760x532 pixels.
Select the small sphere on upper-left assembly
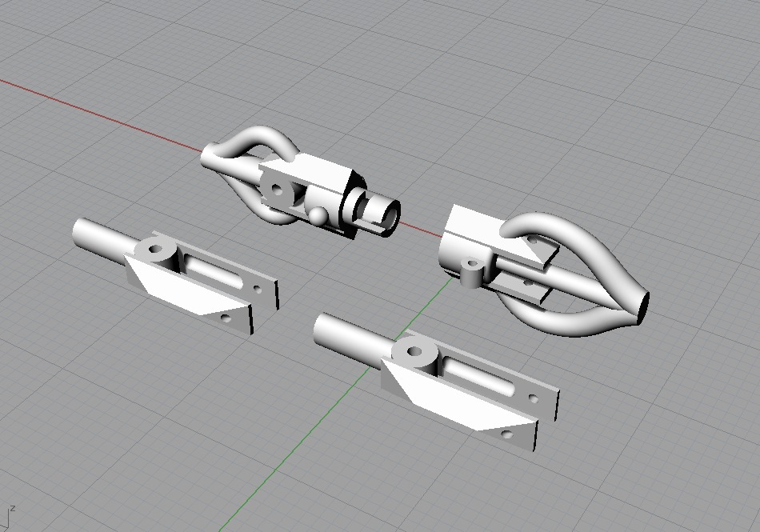[319, 216]
